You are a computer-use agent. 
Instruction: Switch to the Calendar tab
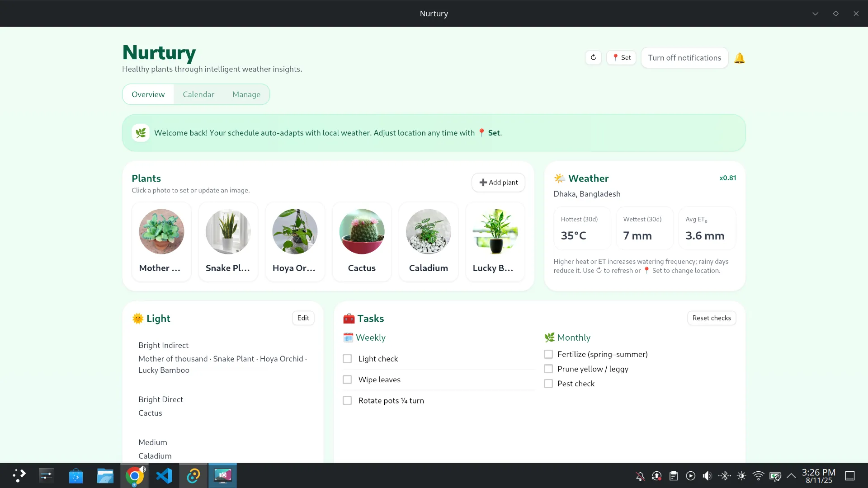(x=198, y=94)
